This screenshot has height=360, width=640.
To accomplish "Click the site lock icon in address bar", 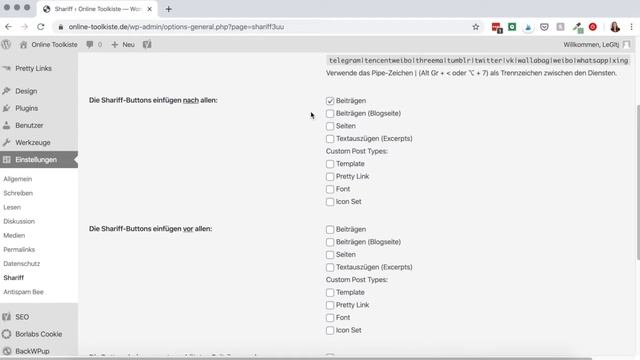I will pos(61,27).
